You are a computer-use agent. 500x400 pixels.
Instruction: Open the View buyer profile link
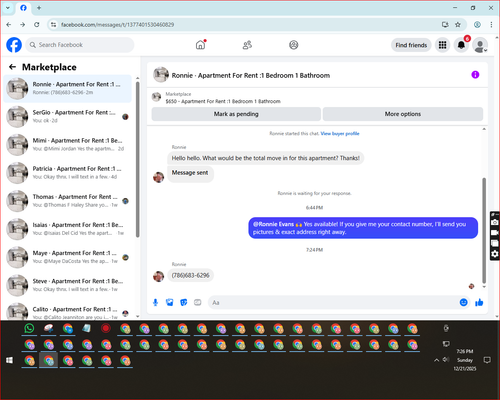340,134
